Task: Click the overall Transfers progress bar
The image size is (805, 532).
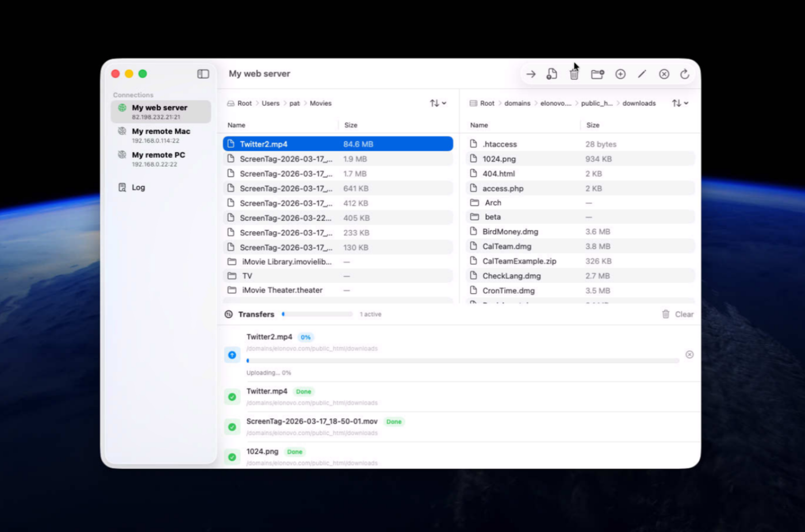Action: [317, 314]
